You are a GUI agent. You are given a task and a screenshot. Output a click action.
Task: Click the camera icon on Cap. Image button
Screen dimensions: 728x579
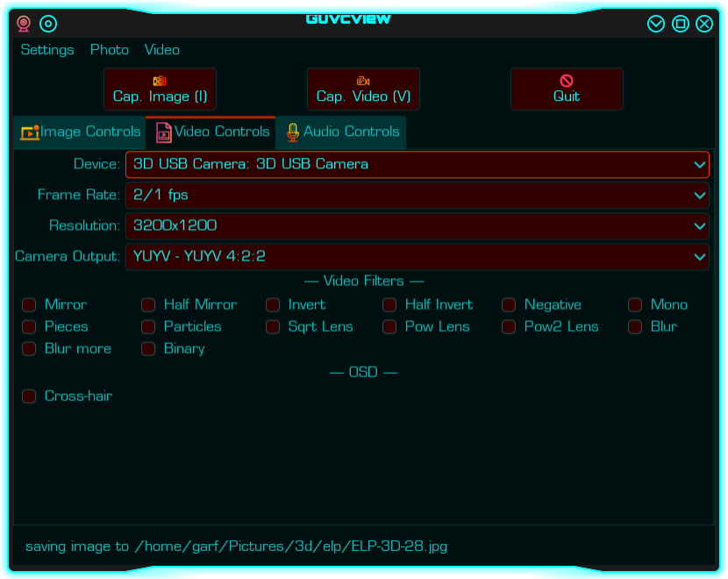click(x=160, y=81)
